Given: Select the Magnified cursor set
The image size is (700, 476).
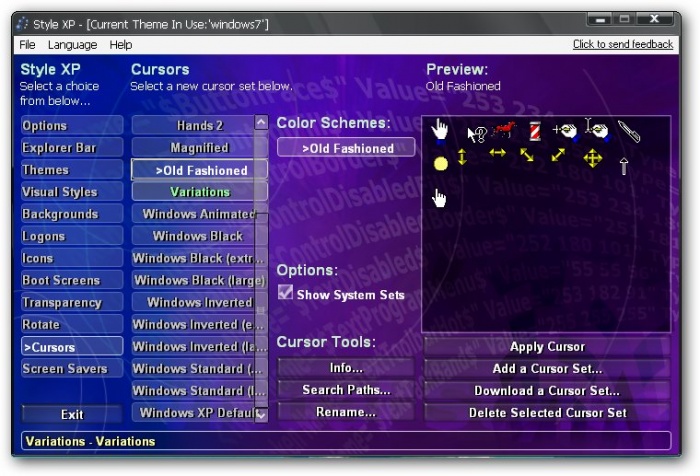Looking at the screenshot, I should tap(199, 148).
